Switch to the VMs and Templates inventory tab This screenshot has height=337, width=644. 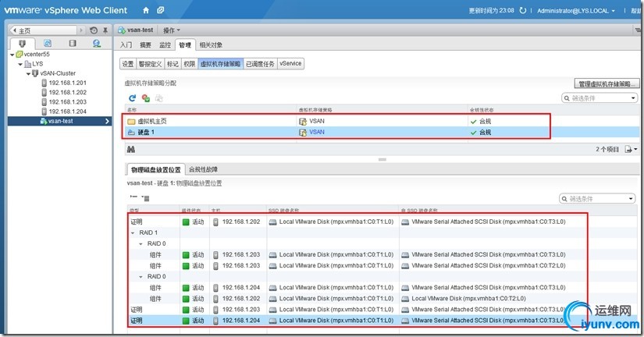48,43
